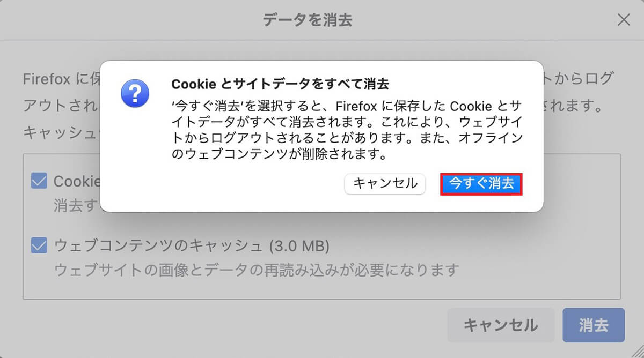The height and width of the screenshot is (358, 644).
Task: Click the blue question mark dialog icon
Action: point(135,93)
